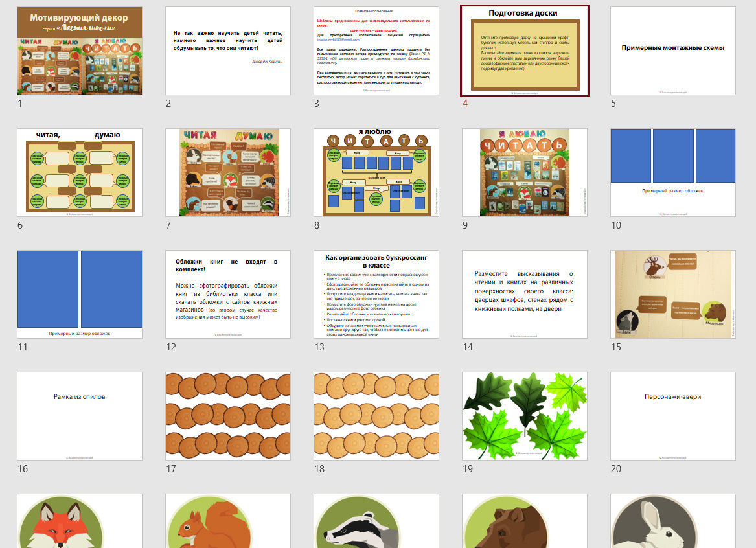Select the Примерные монтажные схемы slide
This screenshot has width=756, height=548.
672,51
